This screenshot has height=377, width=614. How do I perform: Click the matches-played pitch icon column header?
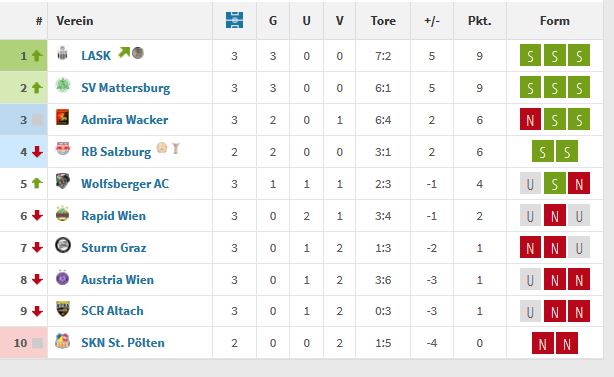pyautogui.click(x=234, y=20)
